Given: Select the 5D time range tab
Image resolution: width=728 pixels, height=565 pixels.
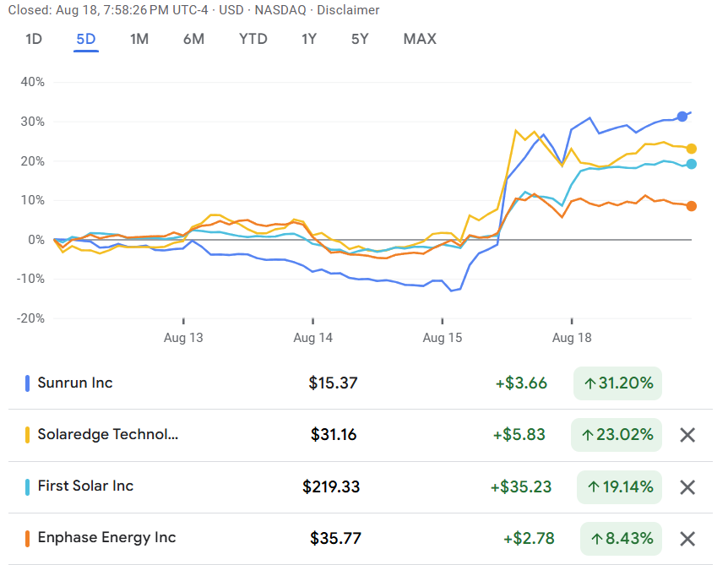Looking at the screenshot, I should pyautogui.click(x=86, y=39).
